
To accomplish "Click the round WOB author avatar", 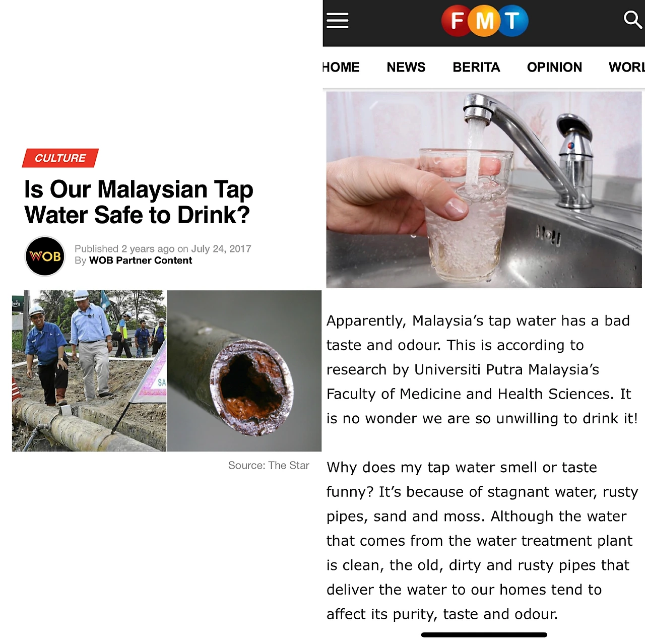I will [x=45, y=256].
